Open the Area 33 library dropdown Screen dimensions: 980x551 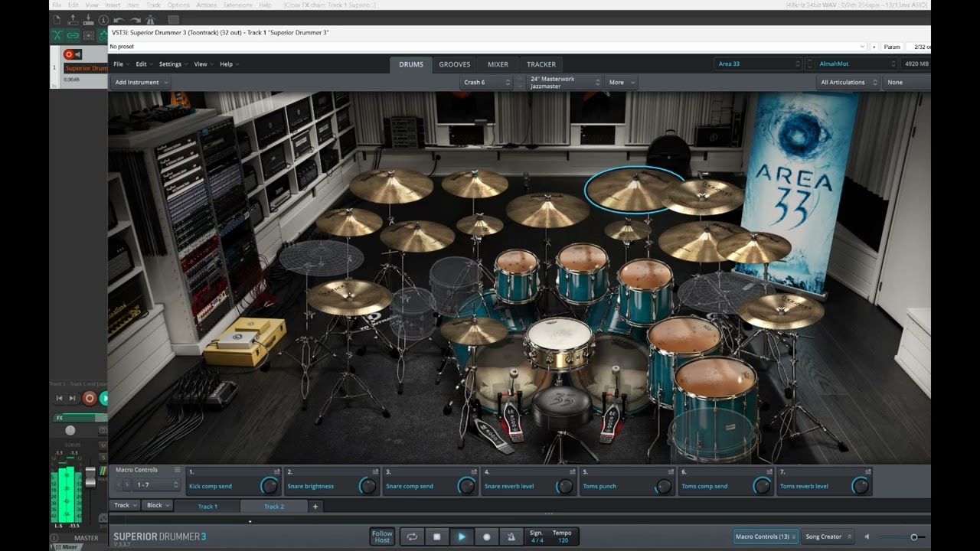[x=758, y=64]
